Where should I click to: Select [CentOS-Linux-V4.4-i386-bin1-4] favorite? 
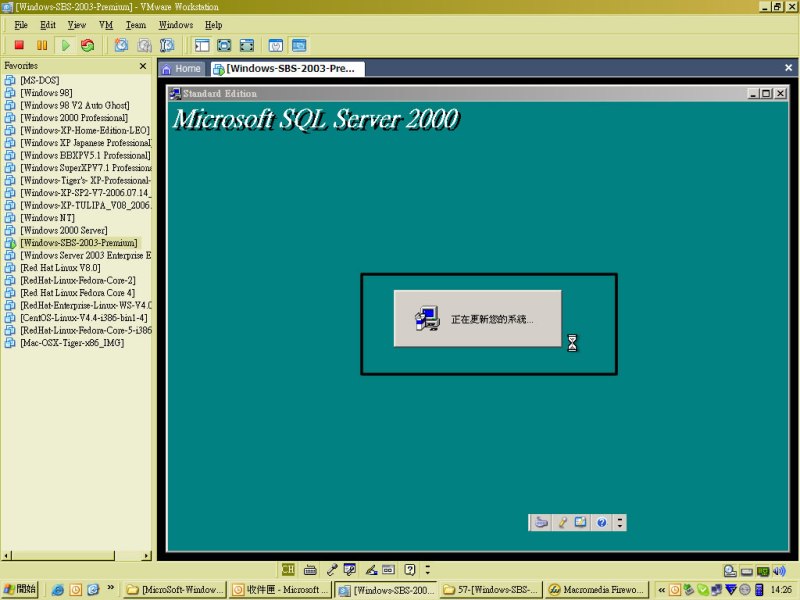pos(84,318)
